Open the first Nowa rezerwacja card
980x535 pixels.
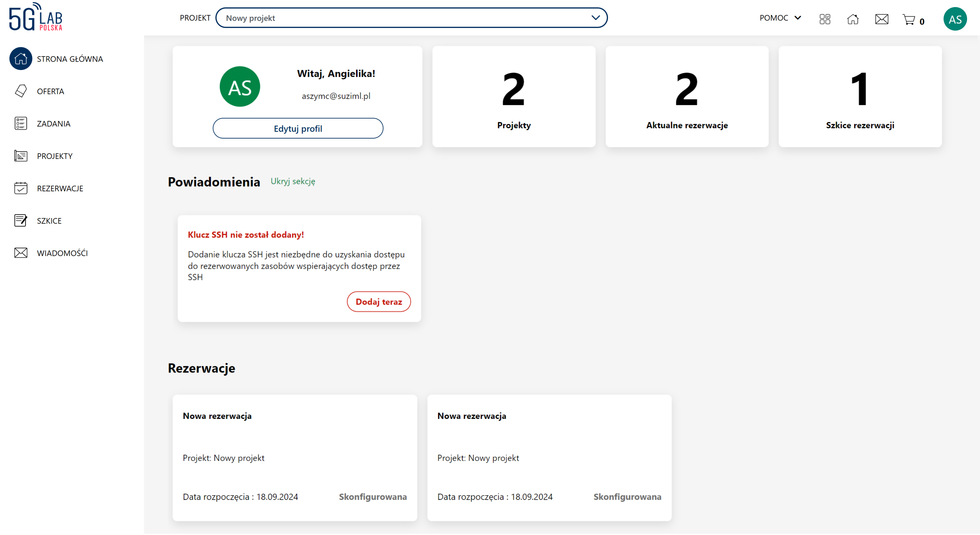click(x=295, y=457)
